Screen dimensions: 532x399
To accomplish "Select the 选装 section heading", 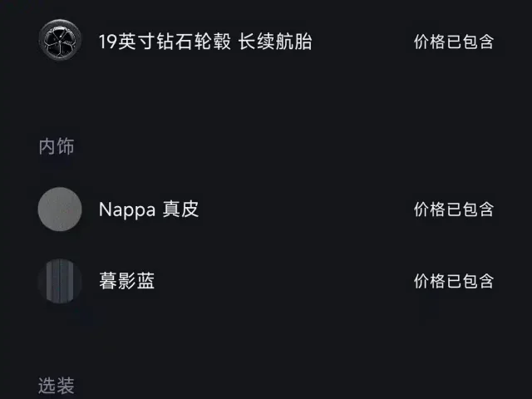I will click(57, 386).
